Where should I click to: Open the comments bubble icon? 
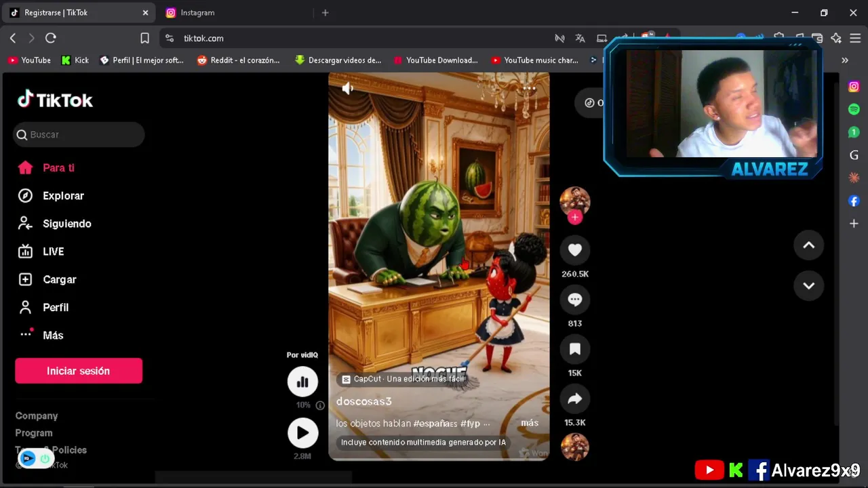click(575, 300)
